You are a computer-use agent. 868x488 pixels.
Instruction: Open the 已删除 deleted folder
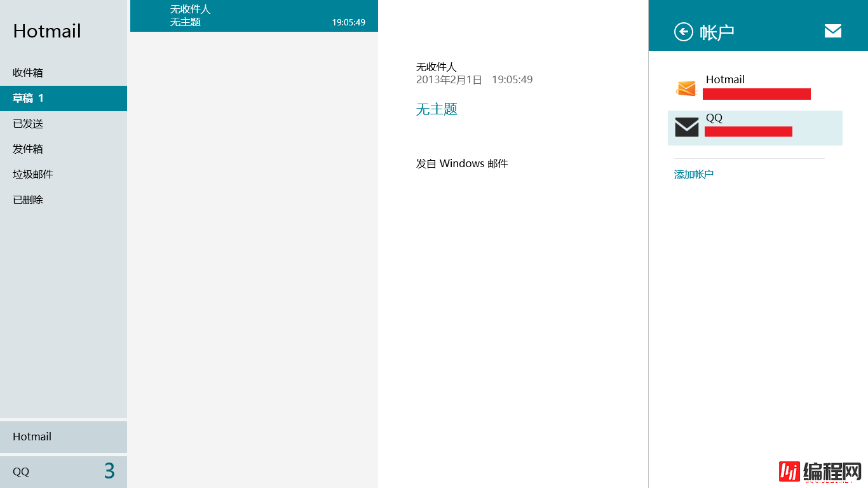pos(64,200)
